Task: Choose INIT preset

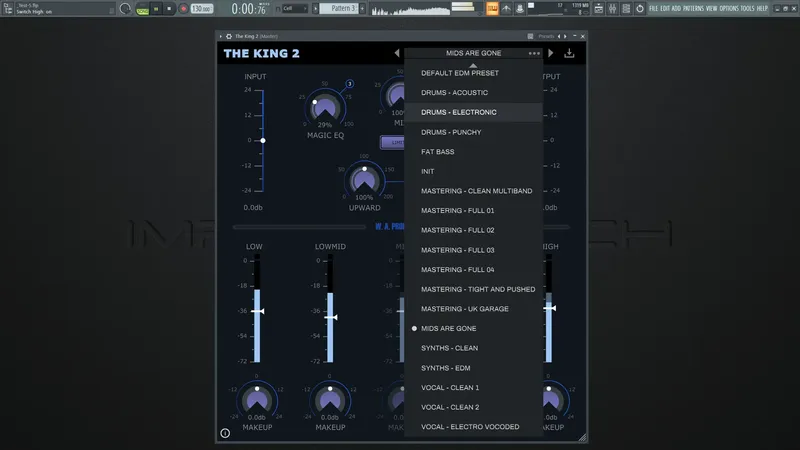Action: (x=473, y=171)
